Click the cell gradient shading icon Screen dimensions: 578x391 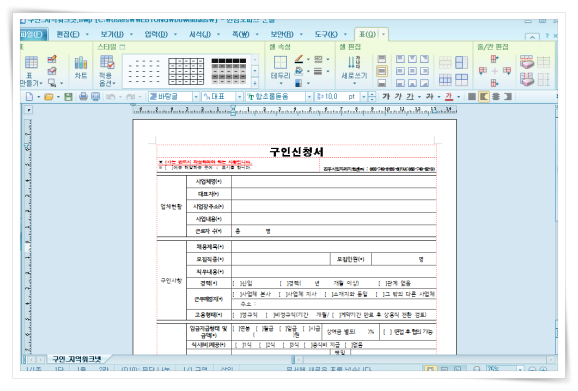click(299, 83)
